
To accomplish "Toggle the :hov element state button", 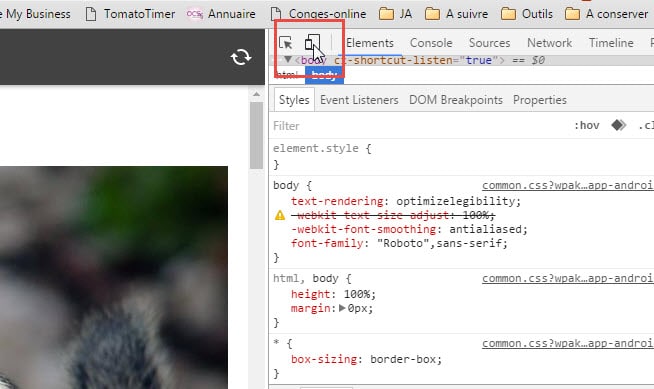I will tap(586, 125).
